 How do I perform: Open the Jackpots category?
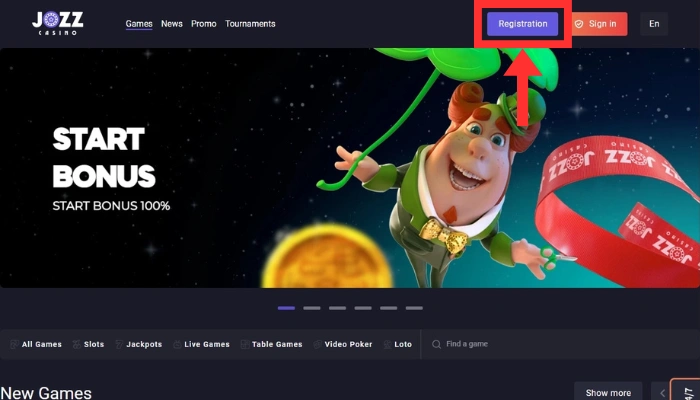(138, 344)
